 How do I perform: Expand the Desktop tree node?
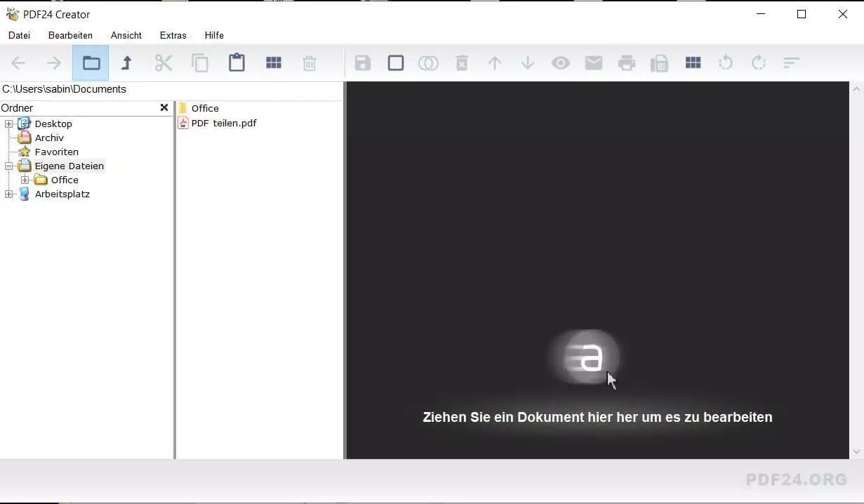point(9,124)
